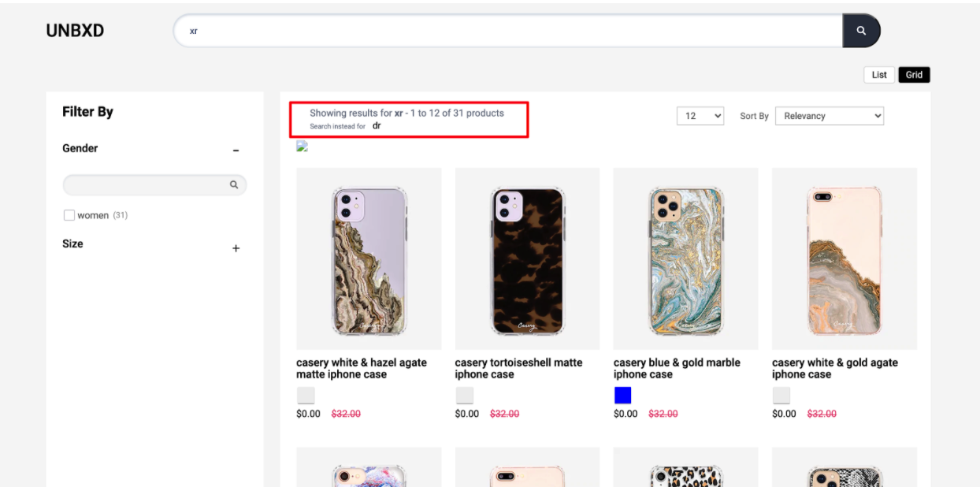Select gray swatch on white & hazel agate case
Screen dimensions: 980x487
pyautogui.click(x=306, y=396)
